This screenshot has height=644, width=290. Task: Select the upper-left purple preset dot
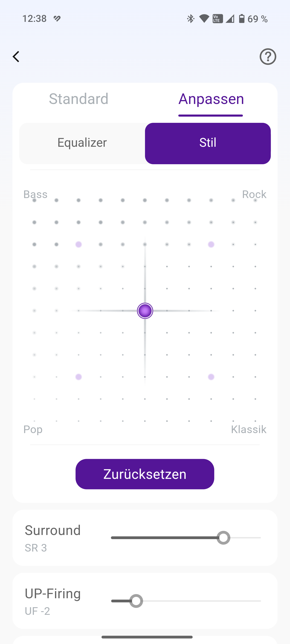pyautogui.click(x=78, y=244)
